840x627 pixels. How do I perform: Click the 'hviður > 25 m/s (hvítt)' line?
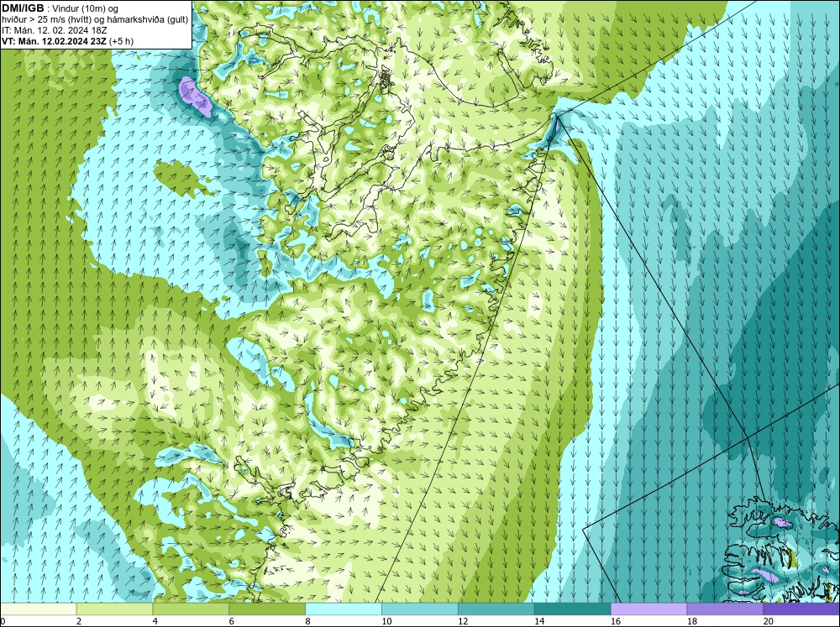95,20
